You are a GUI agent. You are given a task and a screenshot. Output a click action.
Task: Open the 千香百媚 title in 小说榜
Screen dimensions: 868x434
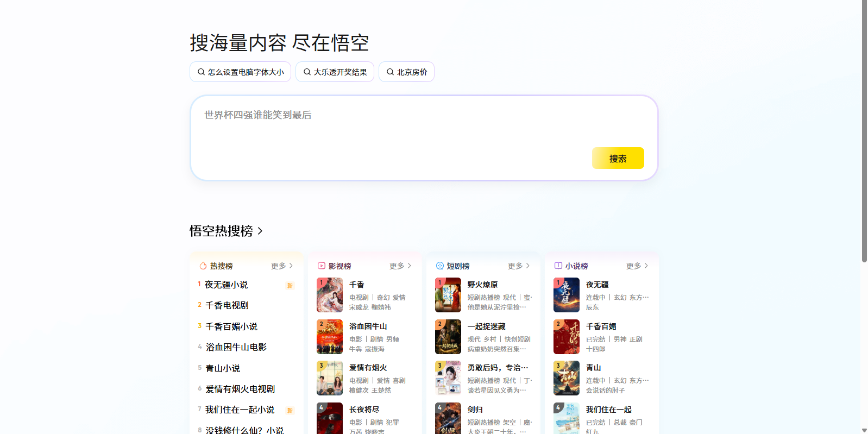click(x=601, y=326)
